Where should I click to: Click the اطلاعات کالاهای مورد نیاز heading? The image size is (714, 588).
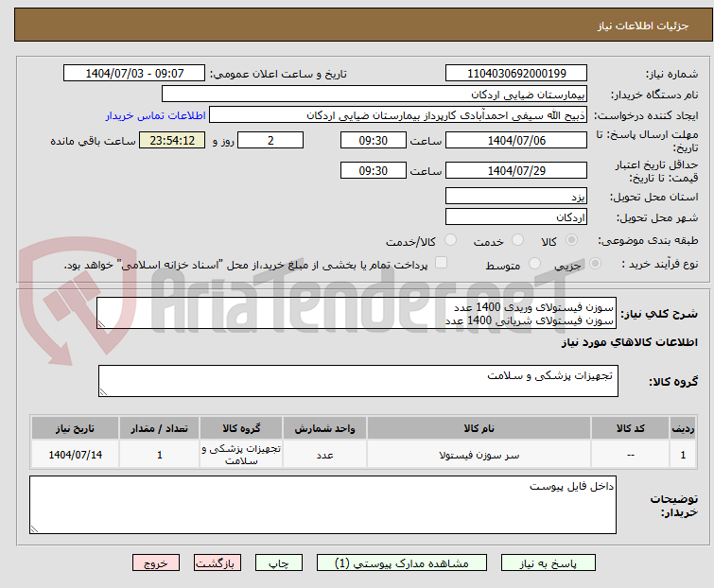629,342
